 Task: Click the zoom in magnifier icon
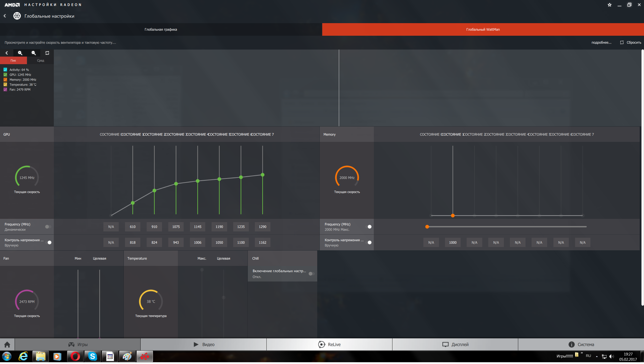click(20, 53)
